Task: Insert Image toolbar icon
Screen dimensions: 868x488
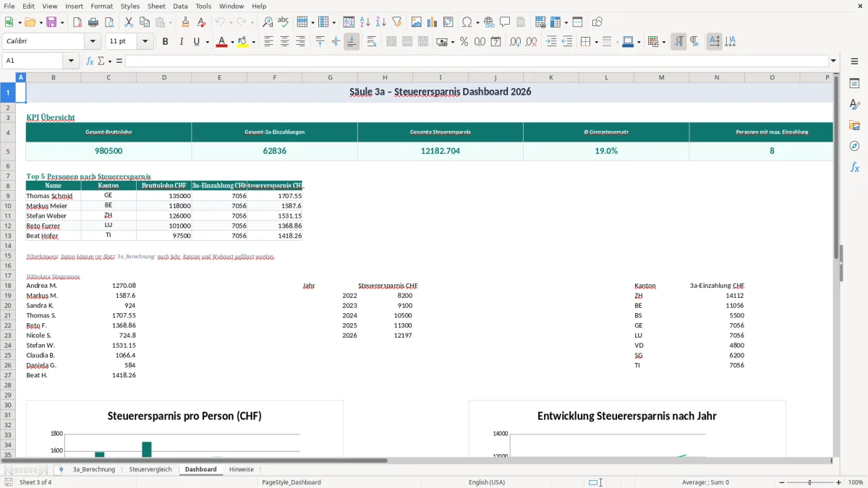Action: click(417, 22)
